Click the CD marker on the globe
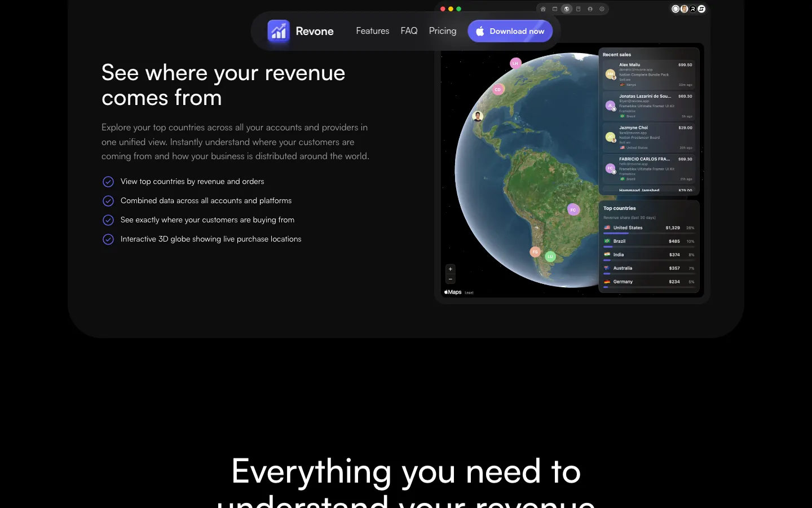Viewport: 812px width, 508px height. coord(498,89)
